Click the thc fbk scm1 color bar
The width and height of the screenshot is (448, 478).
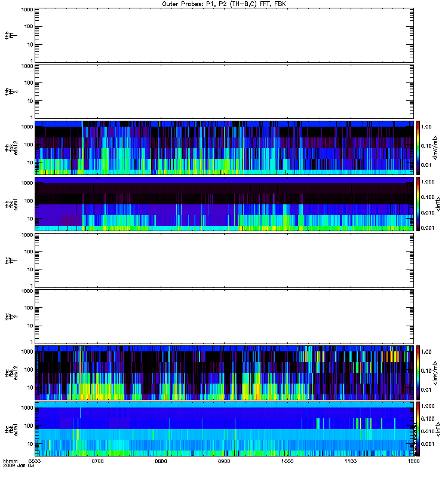[x=418, y=428]
